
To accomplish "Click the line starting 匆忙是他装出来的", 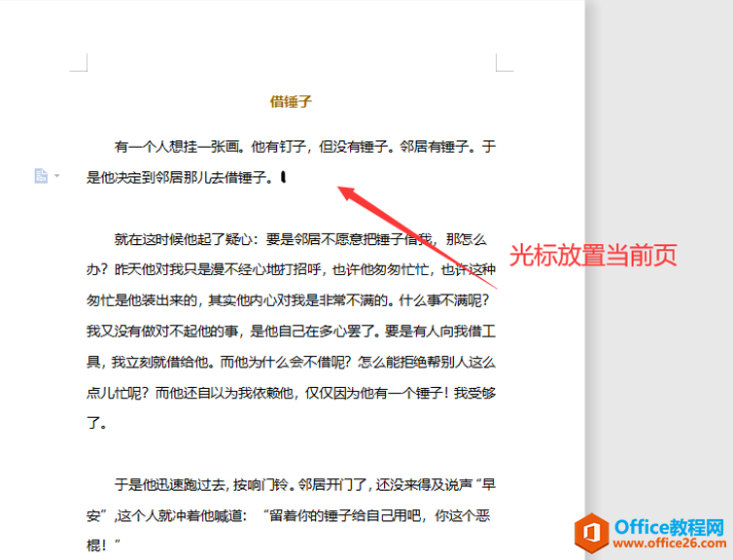I will [x=288, y=300].
